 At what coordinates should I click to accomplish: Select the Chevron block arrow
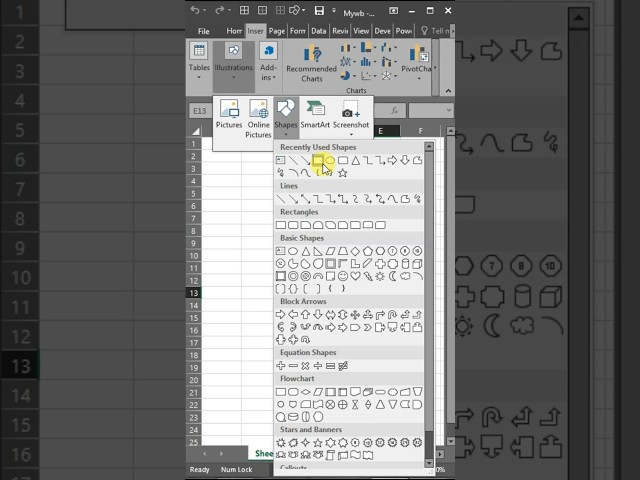tap(368, 327)
